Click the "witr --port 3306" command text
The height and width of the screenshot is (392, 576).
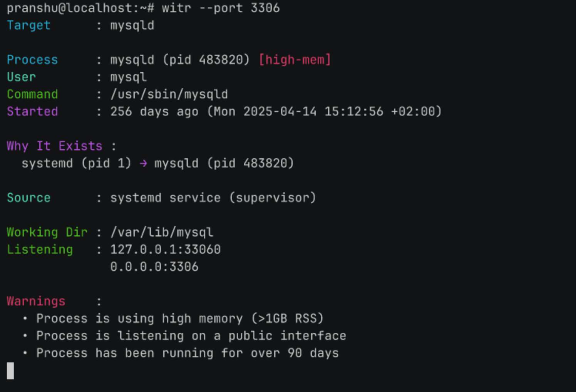221,8
